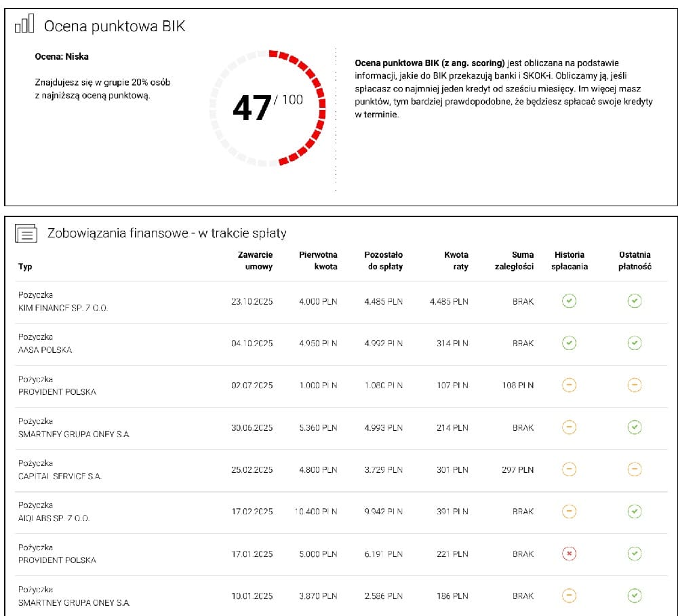The image size is (678, 616).
Task: Click the 297 PLN overdue amount
Action: coord(517,469)
